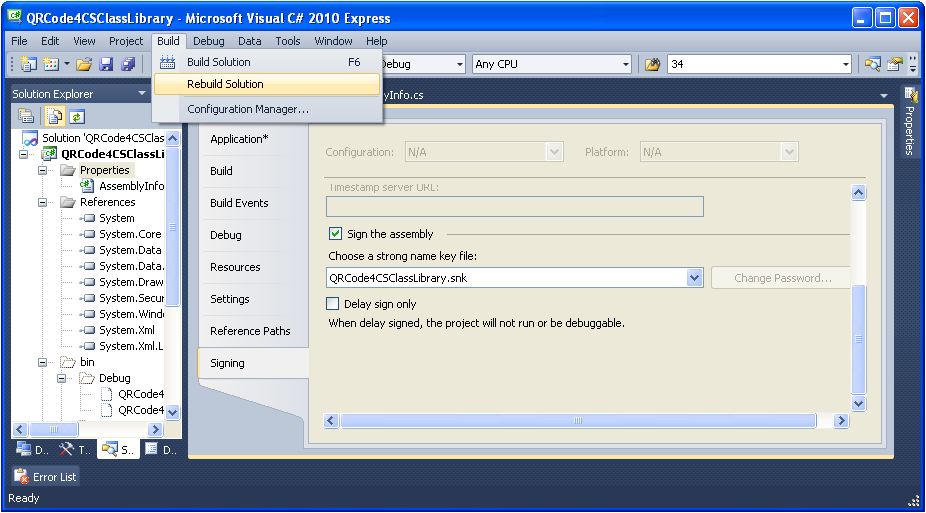Image resolution: width=926 pixels, height=513 pixels.
Task: Click the solution icon for 'QRCode4CSClas' solution
Action: [30, 138]
